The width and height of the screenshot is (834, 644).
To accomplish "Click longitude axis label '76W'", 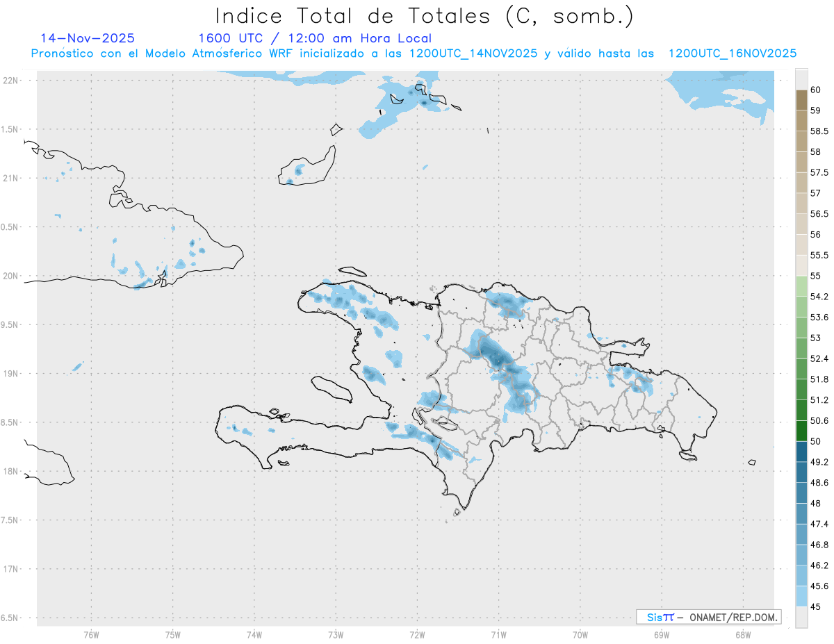I will coord(91,635).
